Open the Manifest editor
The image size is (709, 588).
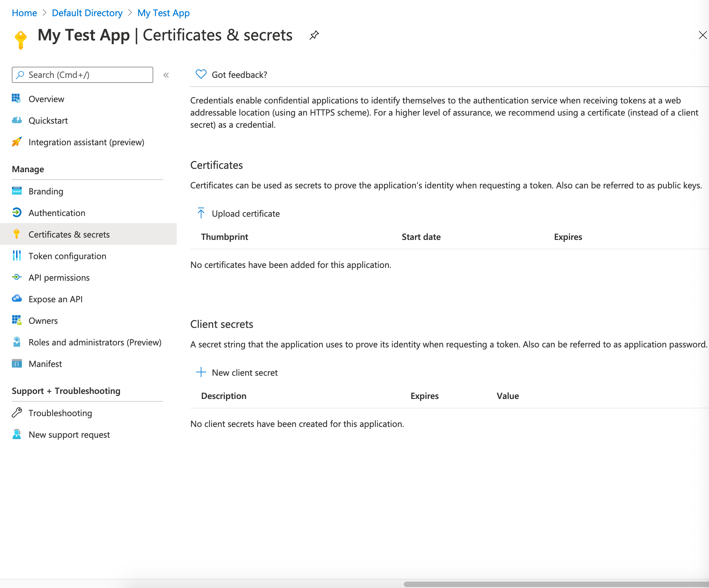coord(45,364)
